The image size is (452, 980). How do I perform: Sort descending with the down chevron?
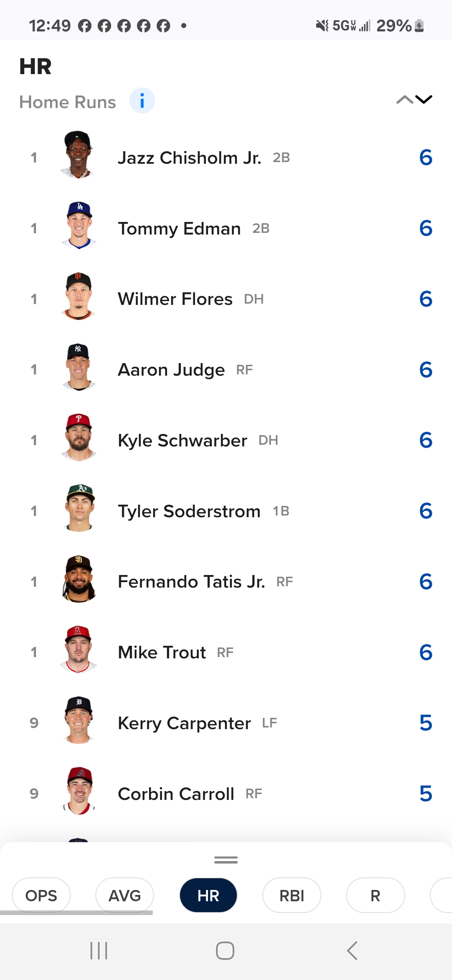[x=424, y=100]
